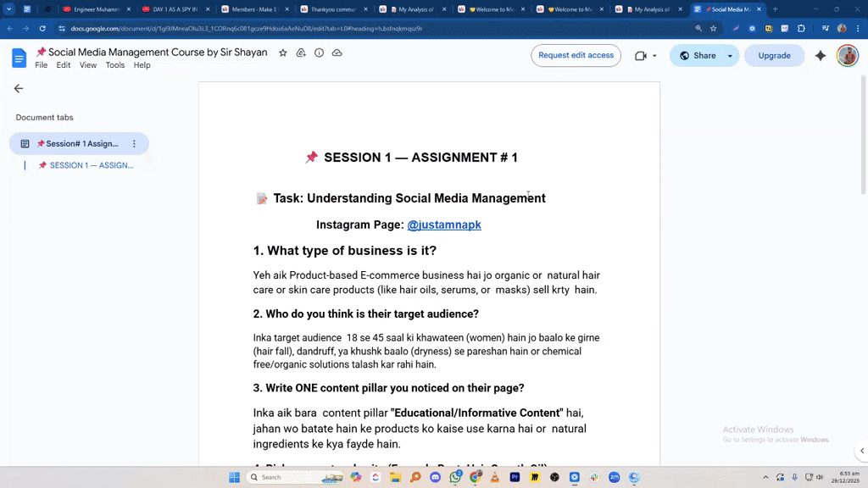Launch VLC from the taskbar

(x=494, y=477)
